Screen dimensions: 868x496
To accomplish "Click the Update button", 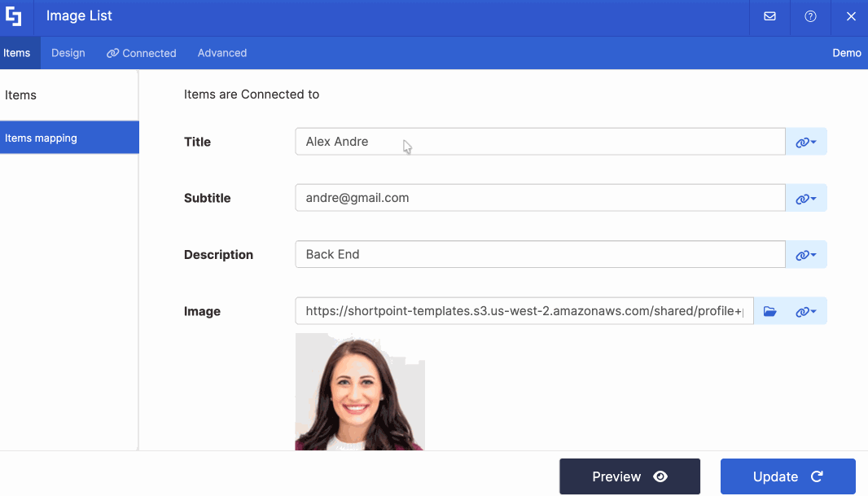I will pos(787,476).
